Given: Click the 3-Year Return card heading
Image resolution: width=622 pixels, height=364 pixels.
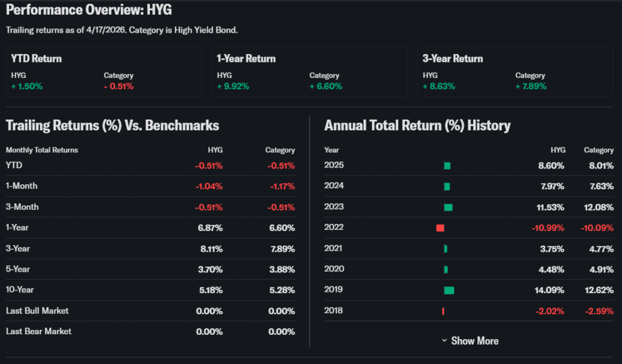Looking at the screenshot, I should (x=453, y=59).
